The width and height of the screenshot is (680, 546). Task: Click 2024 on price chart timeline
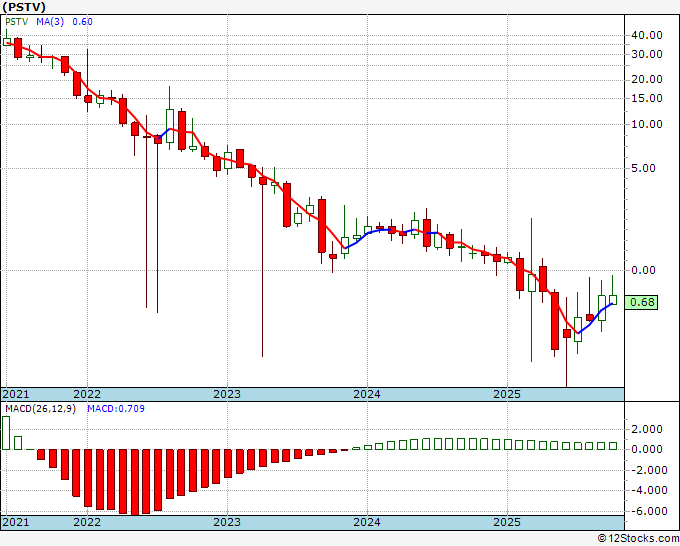(x=367, y=394)
